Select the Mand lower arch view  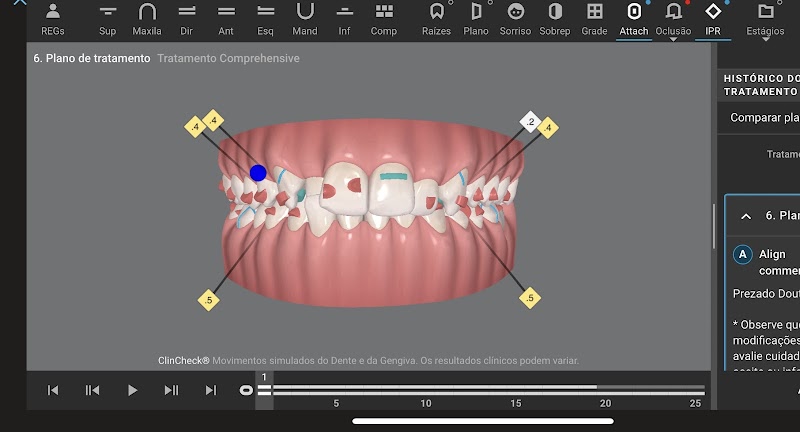point(305,18)
